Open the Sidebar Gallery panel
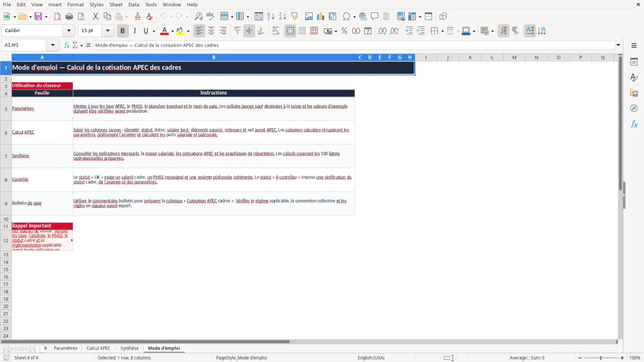 tap(634, 93)
